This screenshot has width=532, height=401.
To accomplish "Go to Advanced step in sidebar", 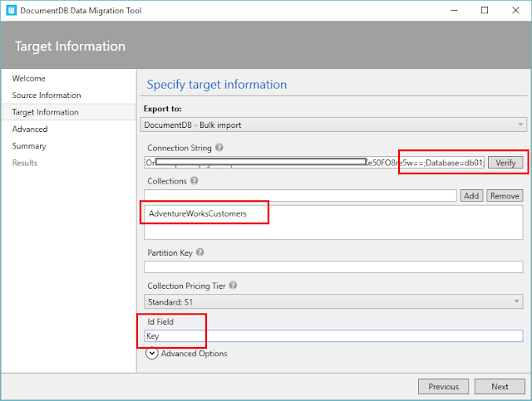I will coord(30,130).
